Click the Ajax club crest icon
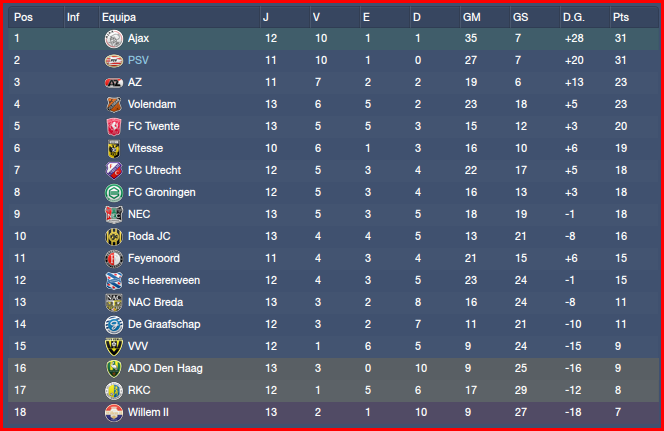 [113, 39]
